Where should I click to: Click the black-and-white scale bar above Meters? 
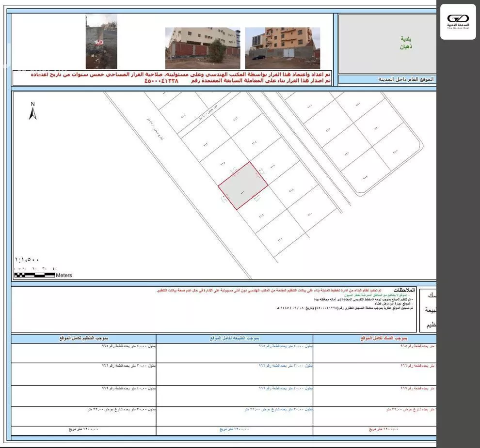(34, 275)
